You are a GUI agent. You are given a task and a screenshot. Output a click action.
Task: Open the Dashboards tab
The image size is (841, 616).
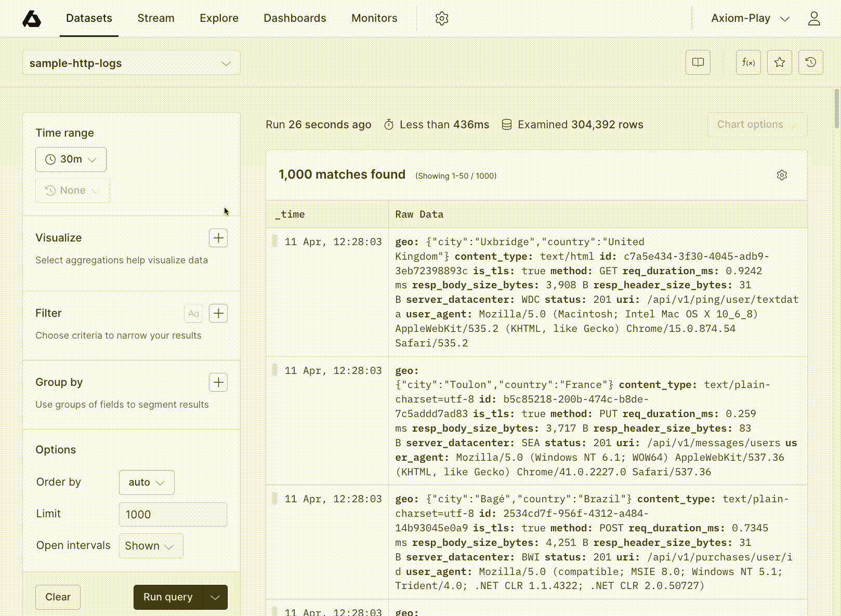295,18
